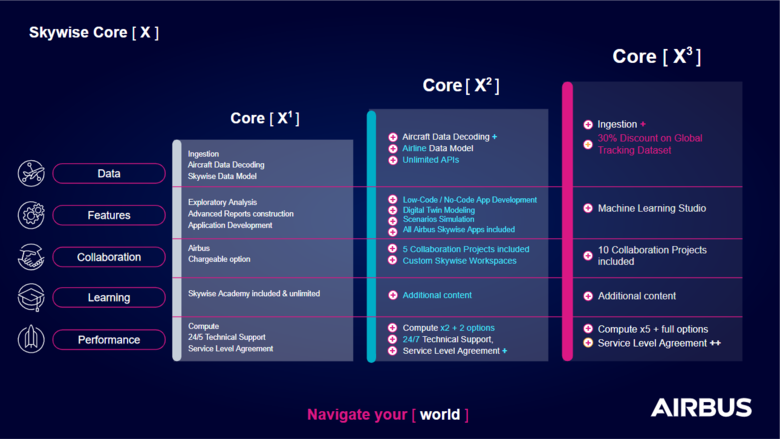
Task: Click the plus icon beside Unlimited APIs
Action: [x=393, y=160]
